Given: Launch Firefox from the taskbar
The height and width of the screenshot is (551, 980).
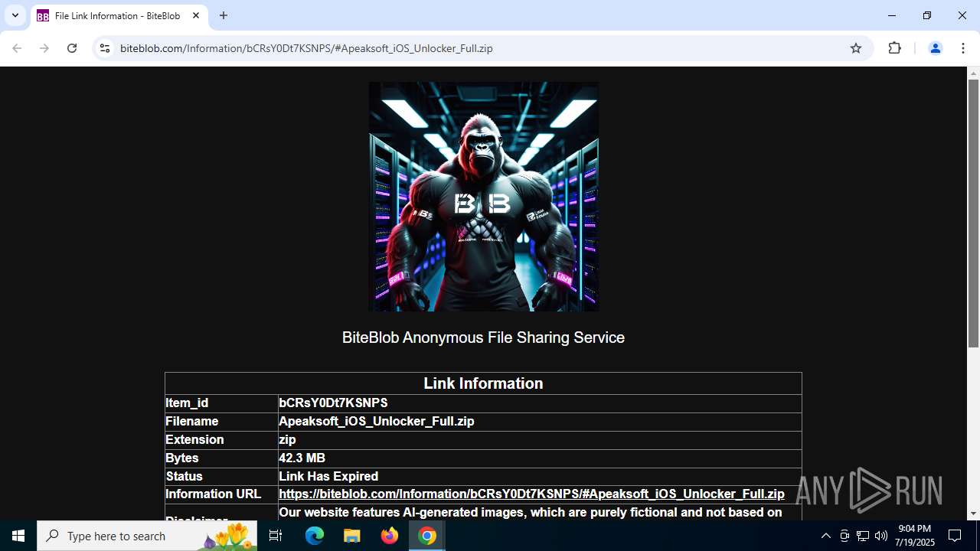Looking at the screenshot, I should click(390, 536).
